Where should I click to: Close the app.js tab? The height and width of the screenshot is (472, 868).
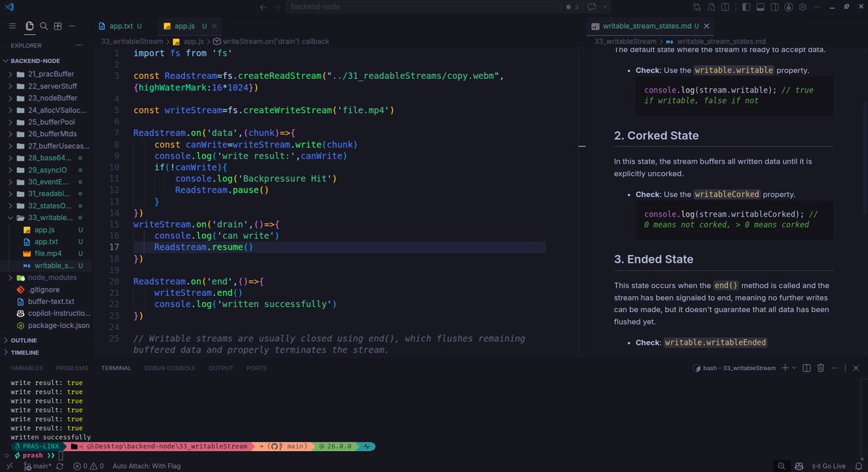coord(214,26)
